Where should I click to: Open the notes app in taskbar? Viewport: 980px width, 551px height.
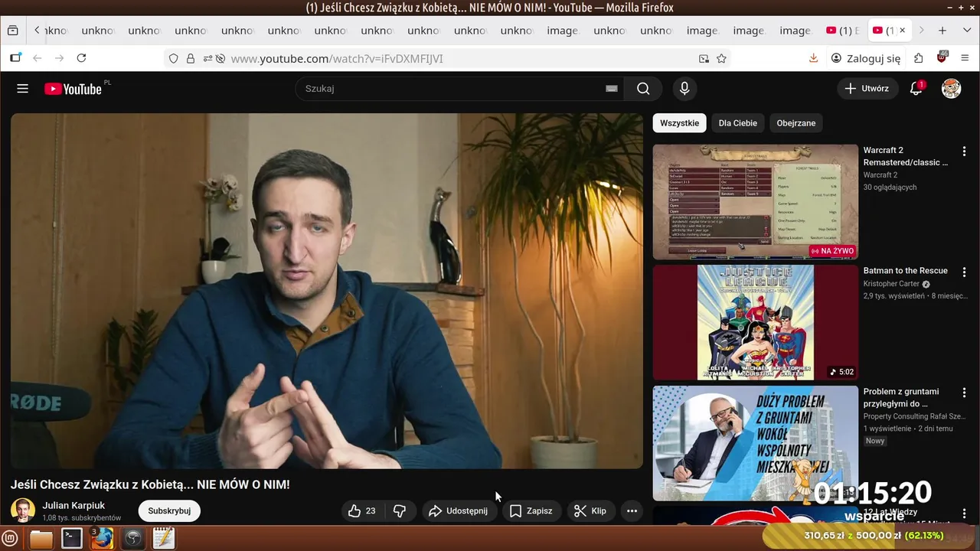[164, 539]
